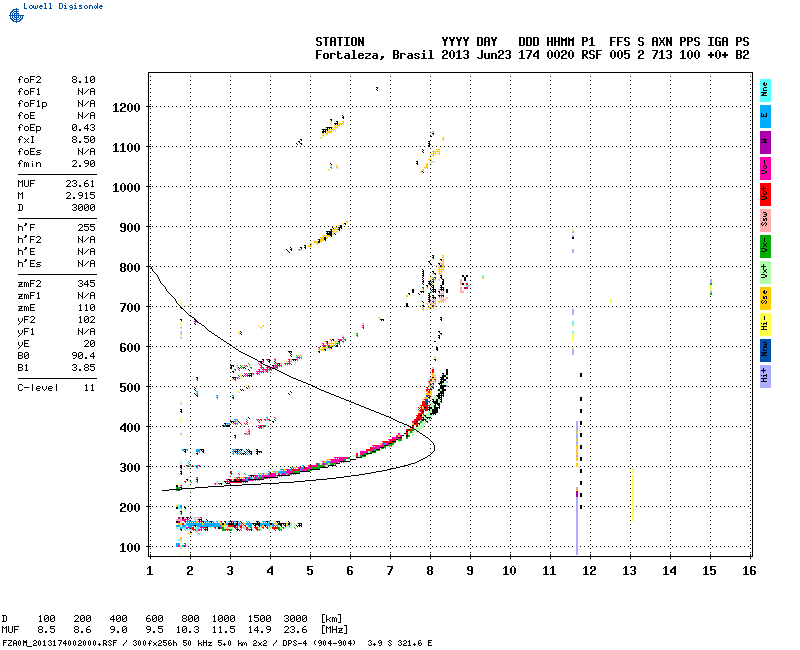Image resolution: width=800 pixels, height=650 pixels.
Task: Click the MUF 10.3 value in bottom table
Action: (x=188, y=630)
